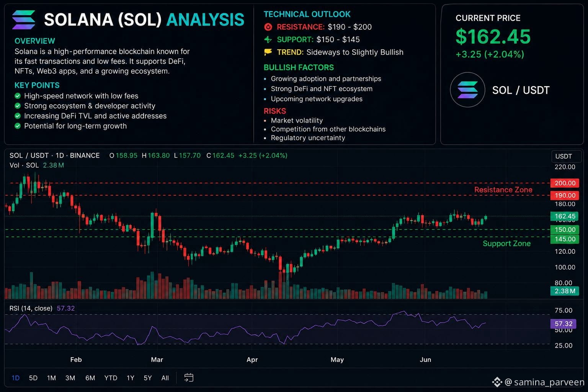The width and height of the screenshot is (588, 392).
Task: Click the "Support Zone" chart annotation
Action: point(506,243)
